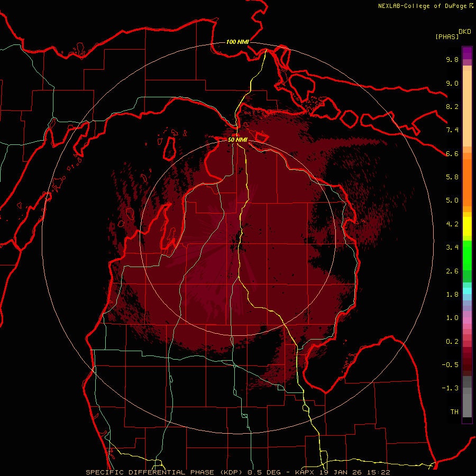Click the KAPX station identifier in the caption

pyautogui.click(x=306, y=472)
